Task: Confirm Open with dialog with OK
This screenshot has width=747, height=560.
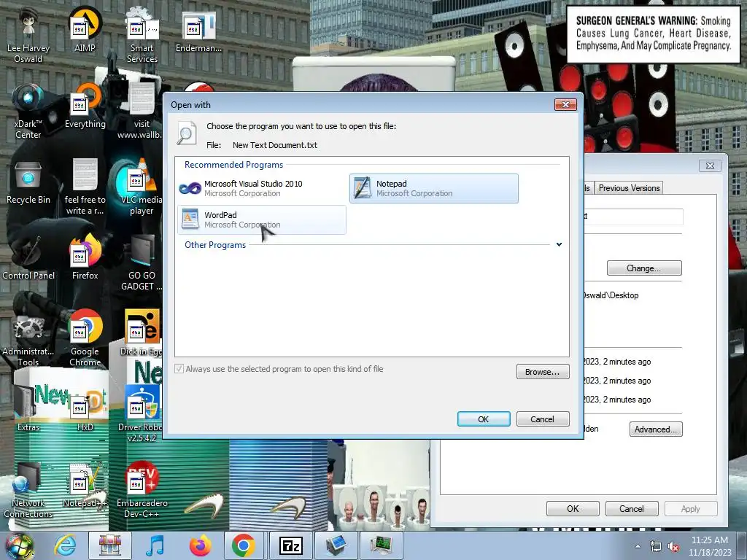Action: (484, 419)
